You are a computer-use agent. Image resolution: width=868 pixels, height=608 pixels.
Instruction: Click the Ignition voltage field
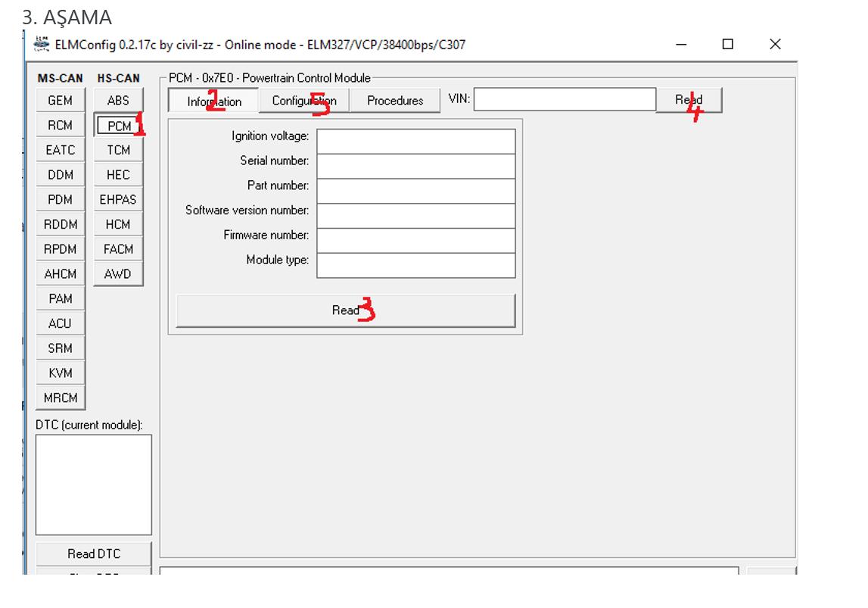pos(415,141)
